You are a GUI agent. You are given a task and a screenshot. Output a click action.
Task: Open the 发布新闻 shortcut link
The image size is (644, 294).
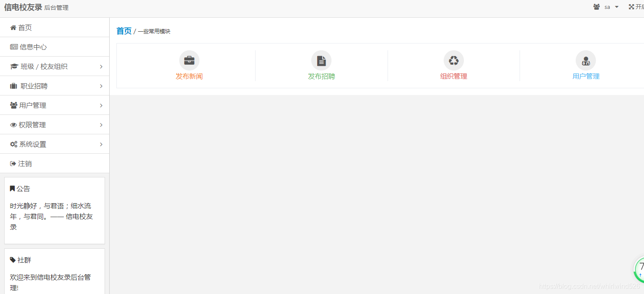coord(189,76)
